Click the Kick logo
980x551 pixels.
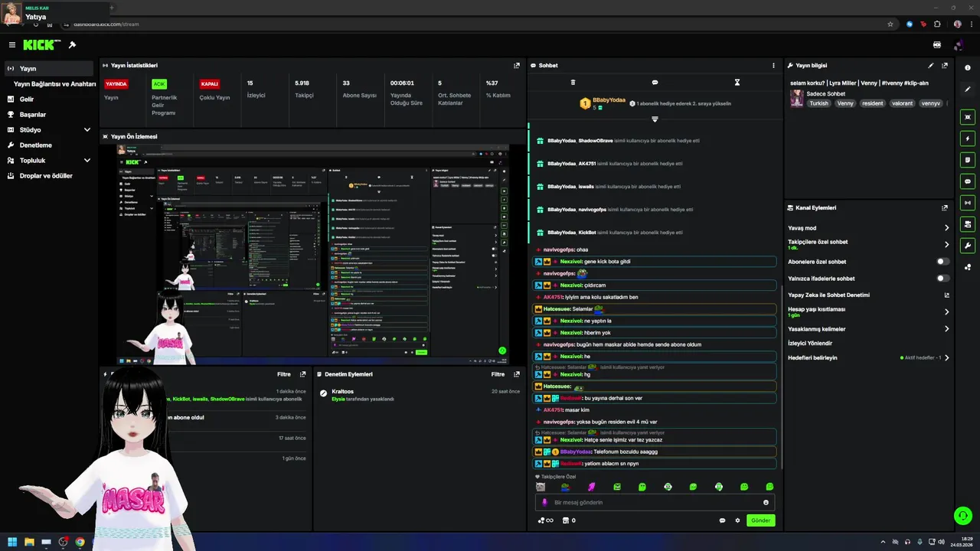[38, 45]
